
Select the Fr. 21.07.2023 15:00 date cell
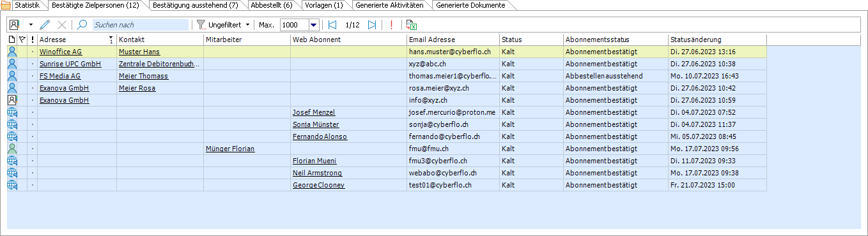click(717, 185)
